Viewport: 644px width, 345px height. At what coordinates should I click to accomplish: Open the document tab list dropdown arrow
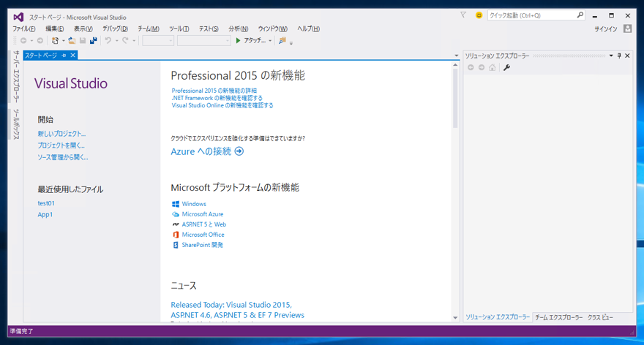coord(457,56)
